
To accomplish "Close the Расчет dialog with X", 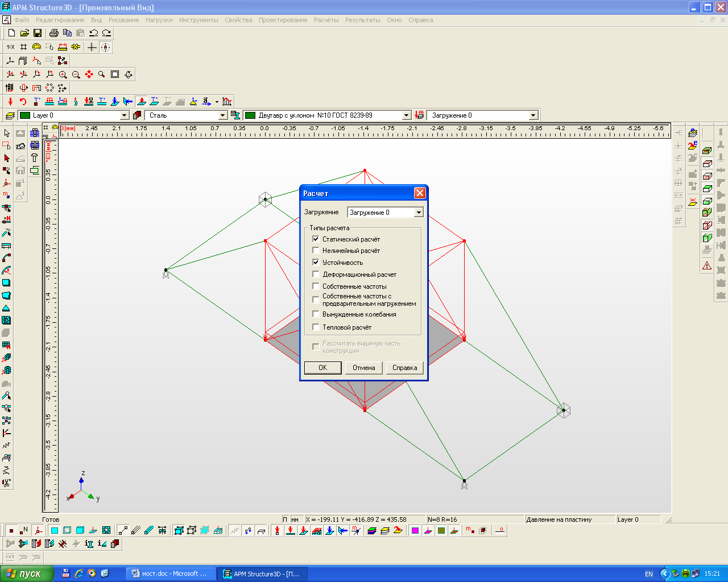I will pyautogui.click(x=420, y=193).
